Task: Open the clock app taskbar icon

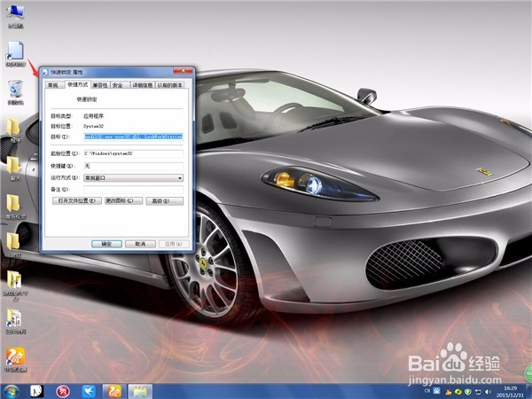Action: click(36, 392)
